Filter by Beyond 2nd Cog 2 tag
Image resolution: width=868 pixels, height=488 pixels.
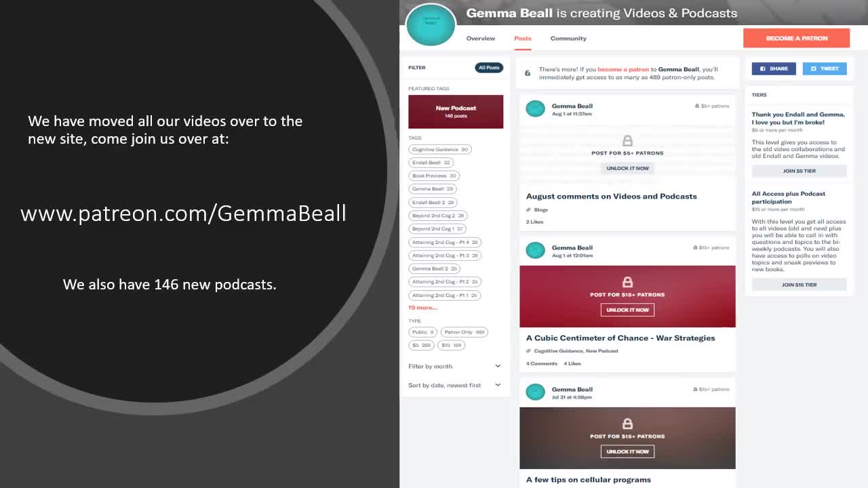(438, 216)
